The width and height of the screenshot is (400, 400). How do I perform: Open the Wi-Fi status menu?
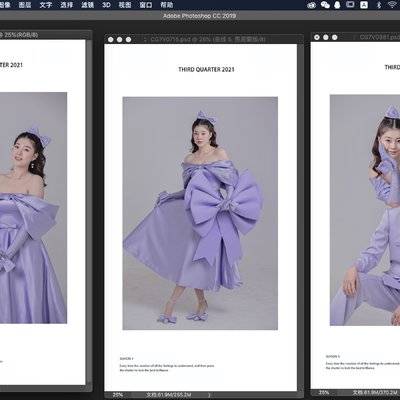[x=393, y=5]
